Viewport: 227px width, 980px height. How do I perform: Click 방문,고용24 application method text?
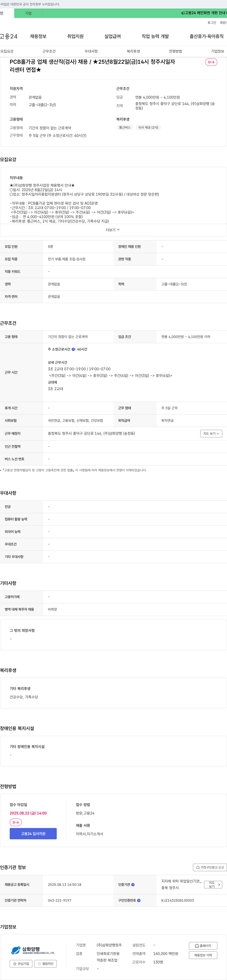pos(85,813)
